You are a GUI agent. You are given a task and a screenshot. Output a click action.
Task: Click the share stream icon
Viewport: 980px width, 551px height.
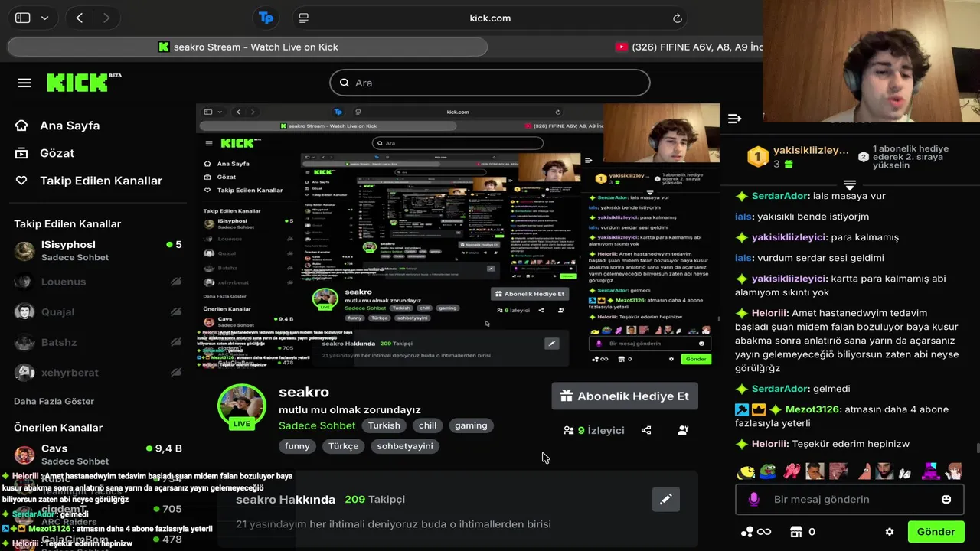(646, 430)
